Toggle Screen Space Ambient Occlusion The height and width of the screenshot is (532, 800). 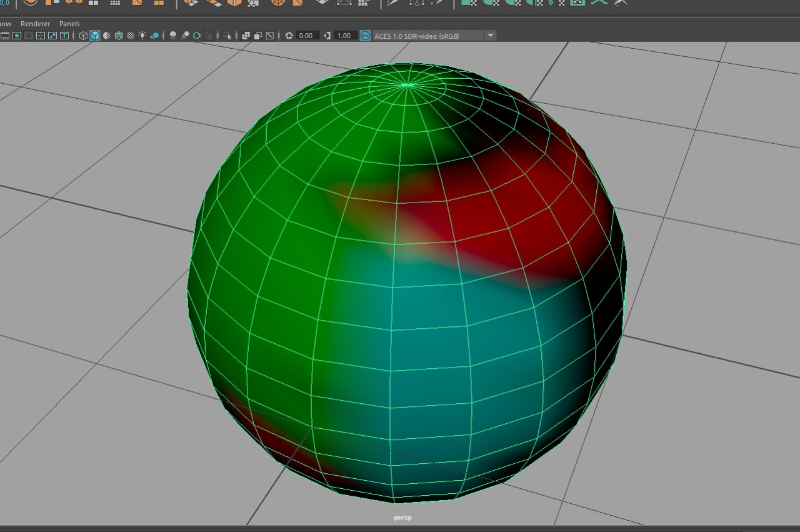point(173,36)
